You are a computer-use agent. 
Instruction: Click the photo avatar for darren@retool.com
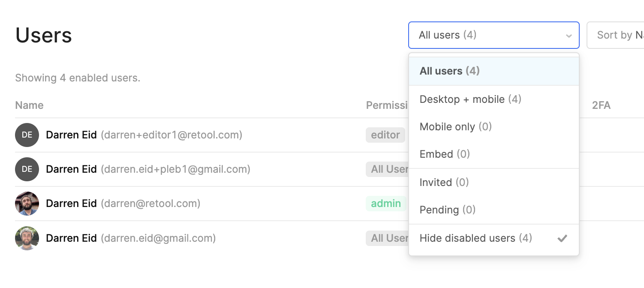point(27,204)
